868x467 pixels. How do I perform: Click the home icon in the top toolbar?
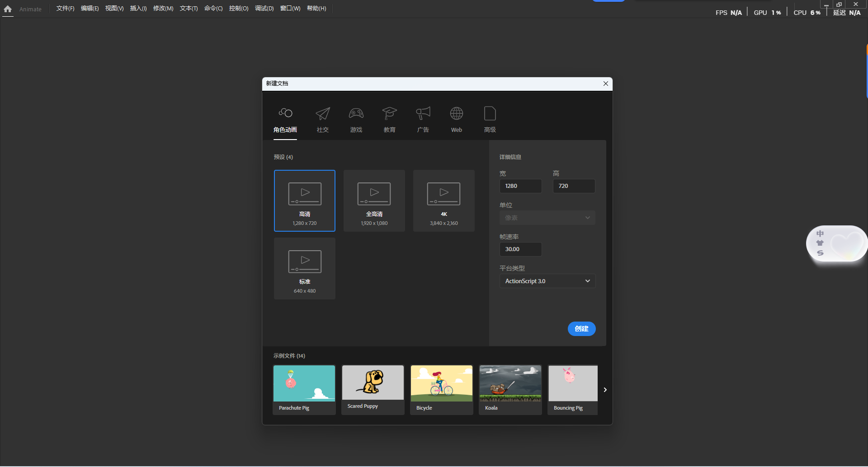point(7,9)
